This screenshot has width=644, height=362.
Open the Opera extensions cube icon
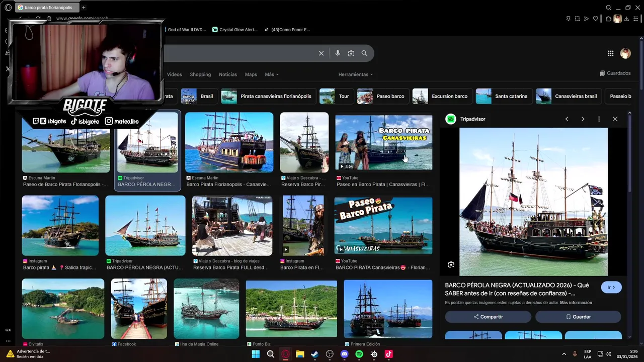[x=608, y=19]
